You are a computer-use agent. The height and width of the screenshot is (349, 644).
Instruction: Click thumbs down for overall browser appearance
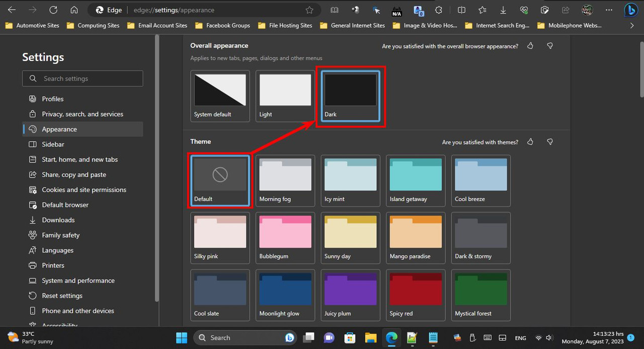coord(550,46)
